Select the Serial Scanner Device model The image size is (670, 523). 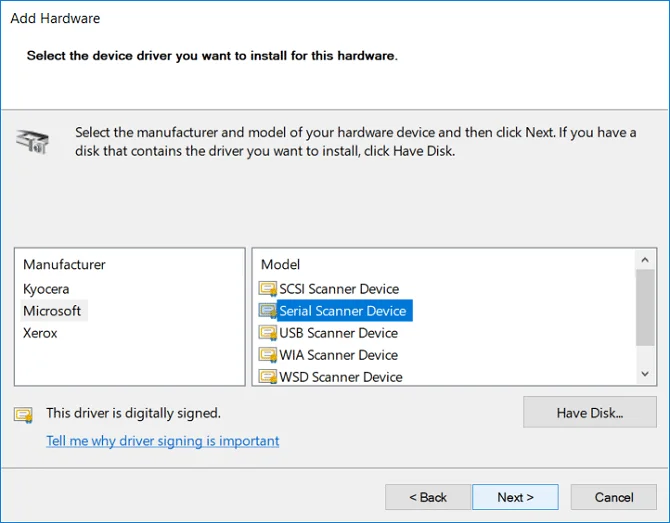[343, 311]
